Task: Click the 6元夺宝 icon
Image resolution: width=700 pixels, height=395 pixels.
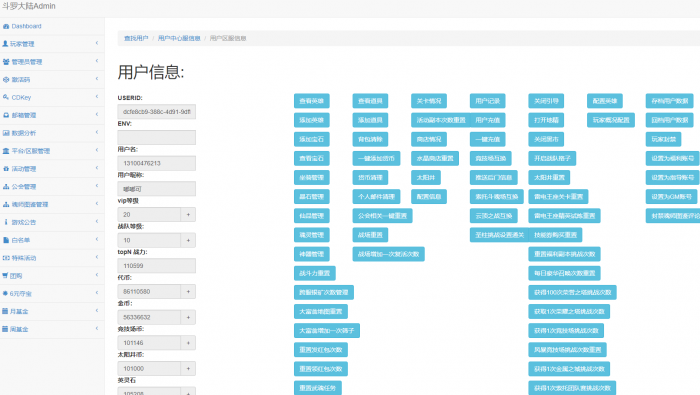Action: (5, 294)
